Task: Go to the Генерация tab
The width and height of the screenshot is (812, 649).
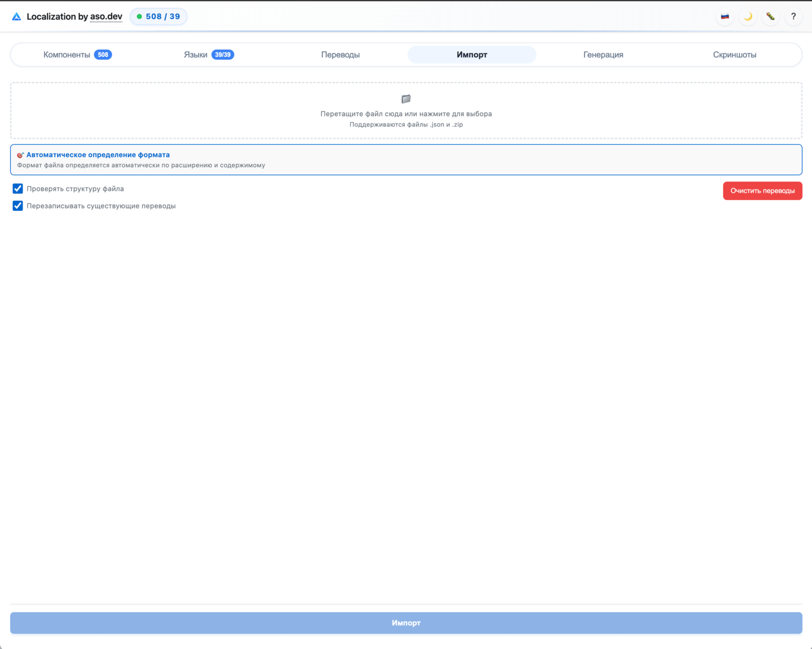Action: [x=603, y=55]
